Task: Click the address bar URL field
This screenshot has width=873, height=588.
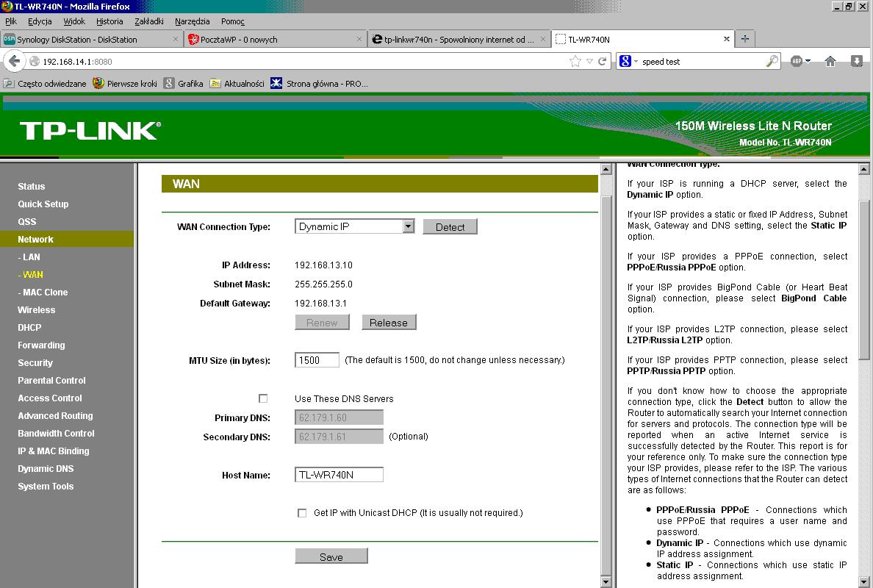Action: (x=301, y=61)
